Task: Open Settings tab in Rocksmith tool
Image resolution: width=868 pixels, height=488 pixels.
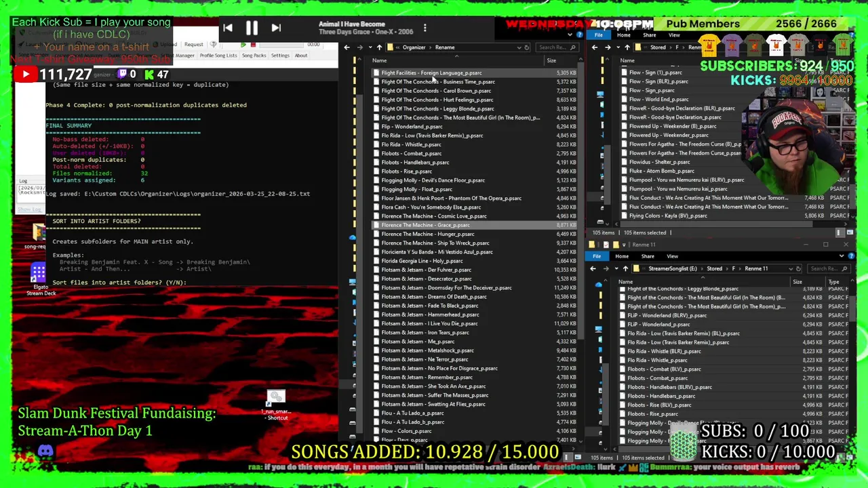Action: [280, 56]
